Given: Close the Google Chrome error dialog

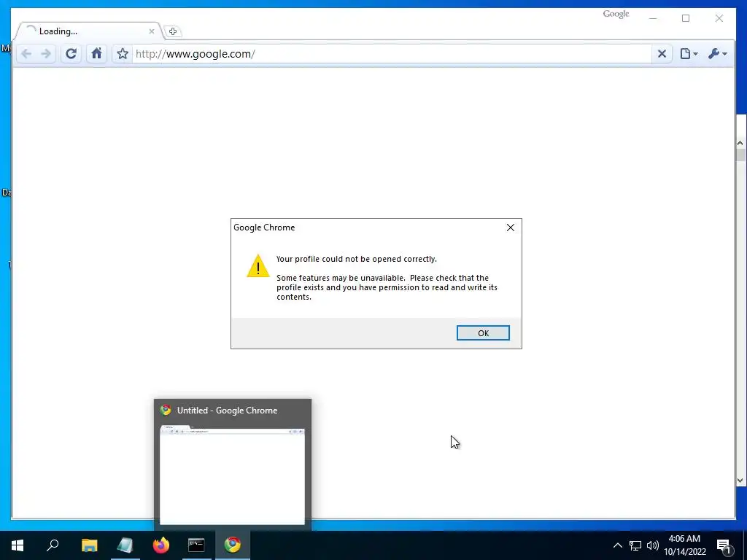Looking at the screenshot, I should [x=510, y=227].
